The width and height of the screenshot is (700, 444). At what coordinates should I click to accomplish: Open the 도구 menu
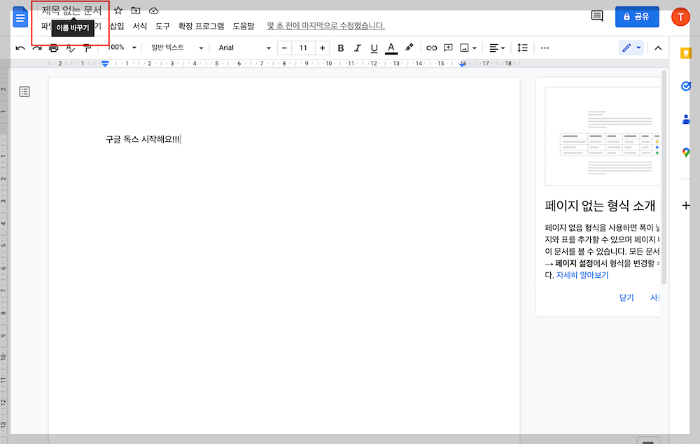[162, 26]
